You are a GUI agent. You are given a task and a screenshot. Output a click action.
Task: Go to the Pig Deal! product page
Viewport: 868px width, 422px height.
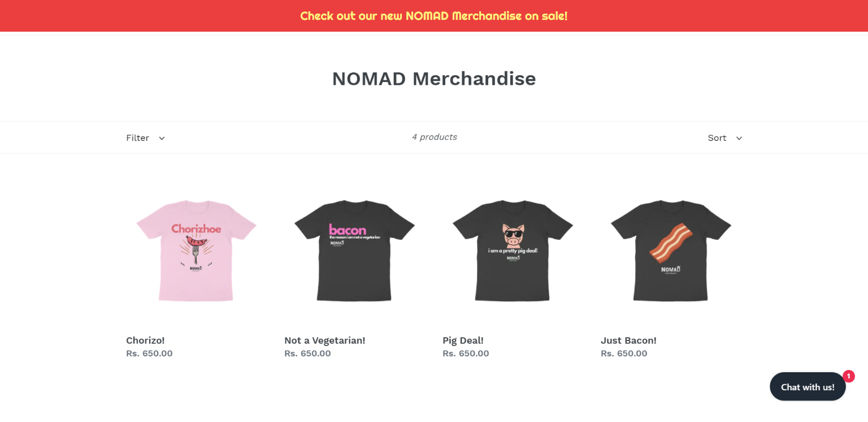pyautogui.click(x=463, y=341)
